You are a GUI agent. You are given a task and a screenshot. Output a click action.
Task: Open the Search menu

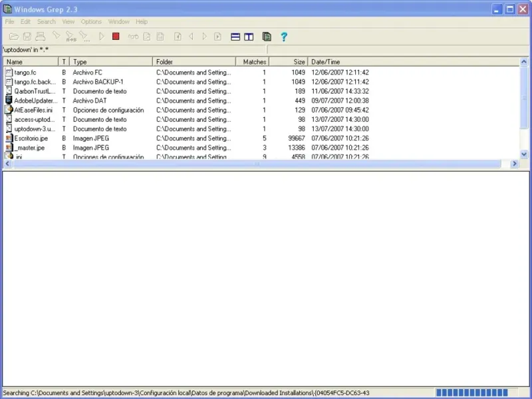coord(47,22)
